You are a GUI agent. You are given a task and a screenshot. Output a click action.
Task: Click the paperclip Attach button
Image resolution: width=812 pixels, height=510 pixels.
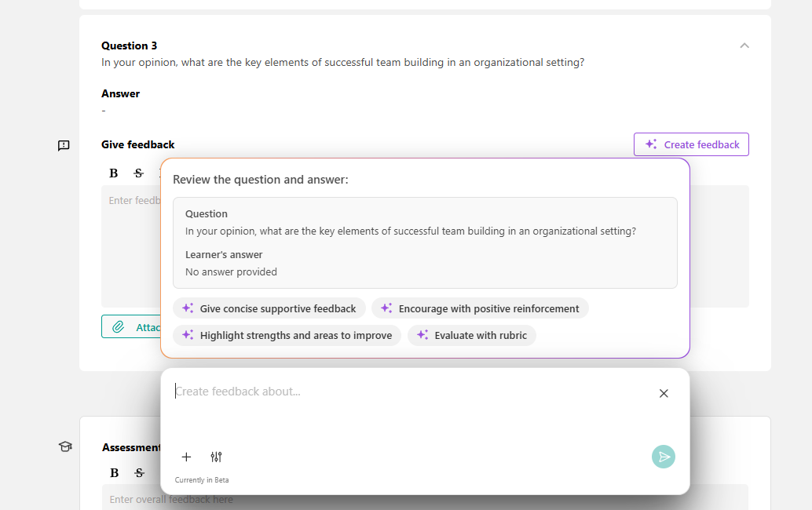click(x=131, y=327)
